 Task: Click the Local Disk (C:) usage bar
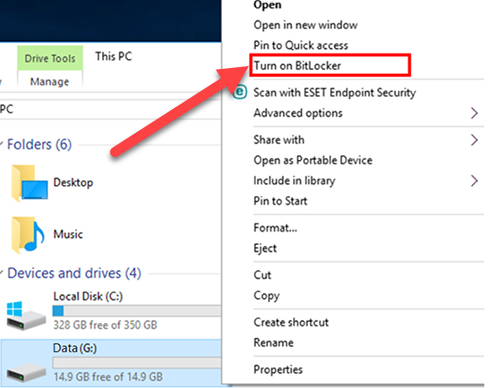[x=137, y=311]
